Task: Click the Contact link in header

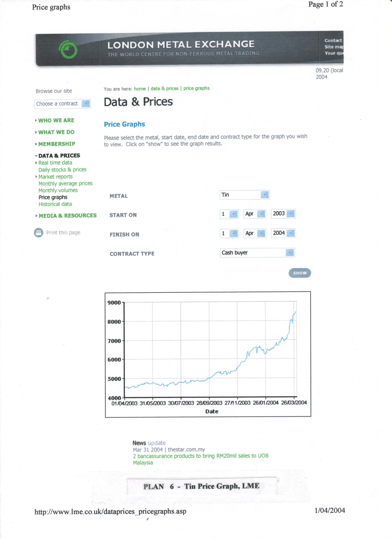Action: [x=333, y=41]
